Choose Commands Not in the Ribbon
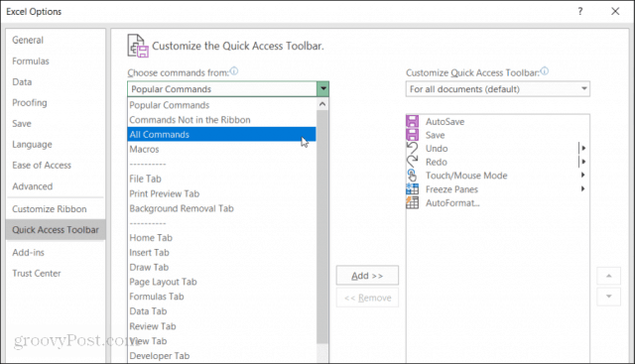This screenshot has width=635, height=364. [221, 120]
